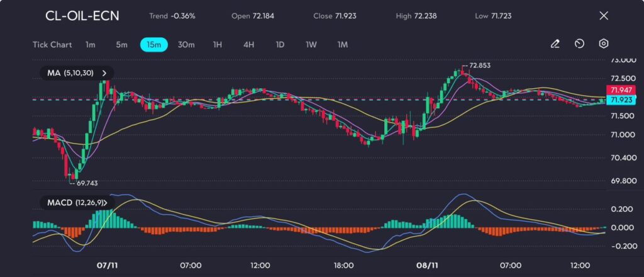Select the 4H timeframe

248,45
